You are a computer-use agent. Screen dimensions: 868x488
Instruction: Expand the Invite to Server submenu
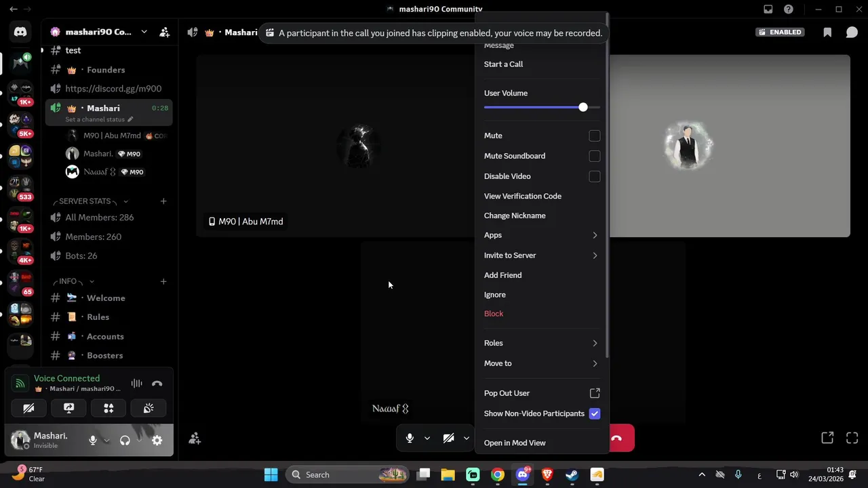pos(541,256)
